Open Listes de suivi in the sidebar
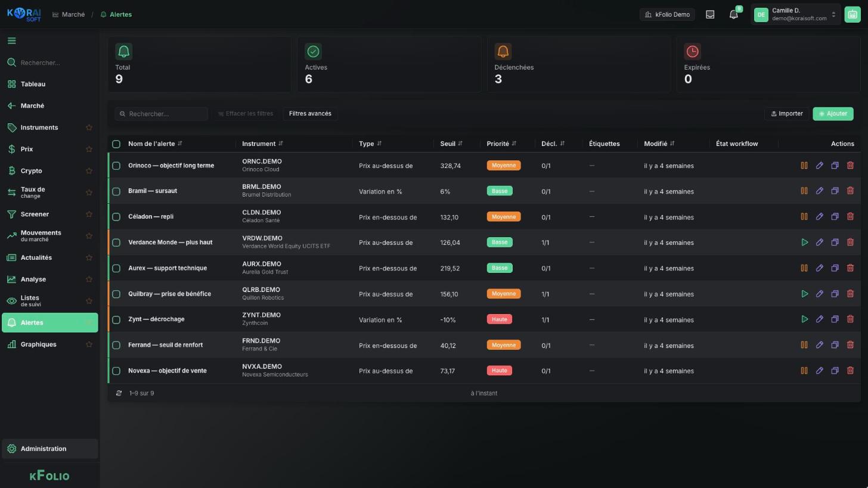Screen dimensions: 868x488 (x=50, y=301)
